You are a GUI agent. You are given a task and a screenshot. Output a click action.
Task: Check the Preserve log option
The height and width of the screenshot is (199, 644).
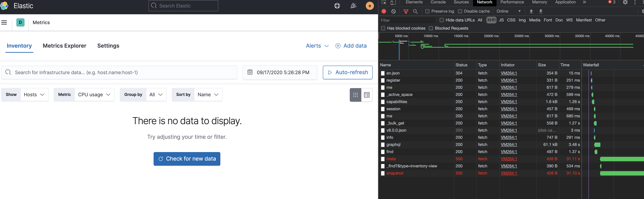427,11
